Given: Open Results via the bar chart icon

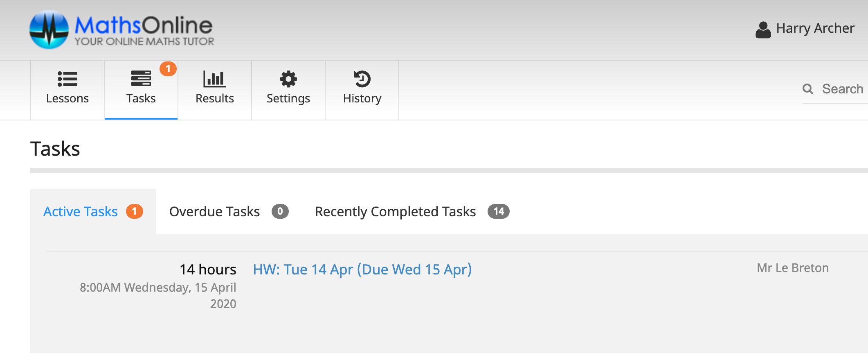Looking at the screenshot, I should (214, 79).
